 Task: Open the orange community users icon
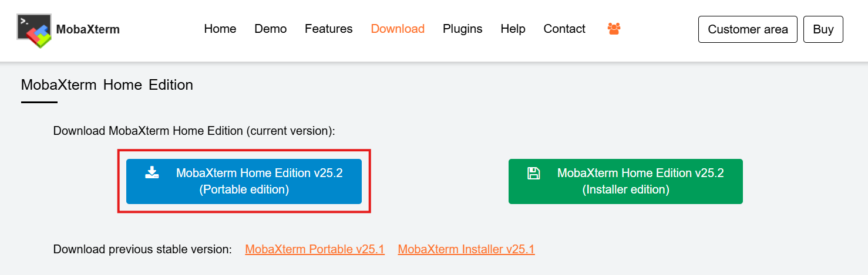coord(614,29)
